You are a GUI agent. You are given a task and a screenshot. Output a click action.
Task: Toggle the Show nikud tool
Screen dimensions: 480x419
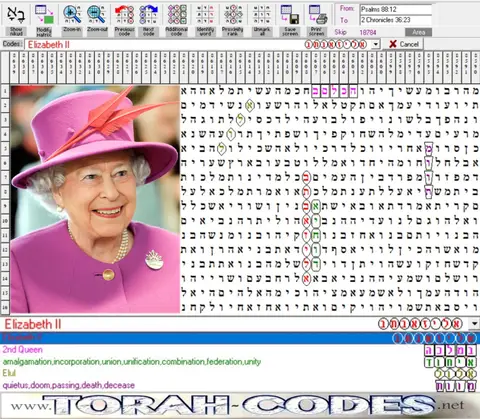click(x=16, y=19)
